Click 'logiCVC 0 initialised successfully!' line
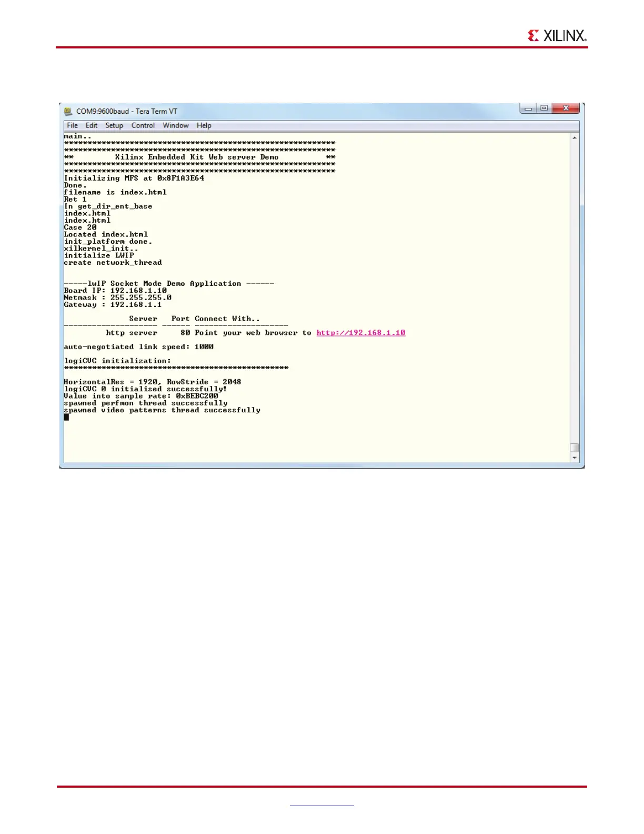Screen dimensions: 644x834 pyautogui.click(x=146, y=389)
